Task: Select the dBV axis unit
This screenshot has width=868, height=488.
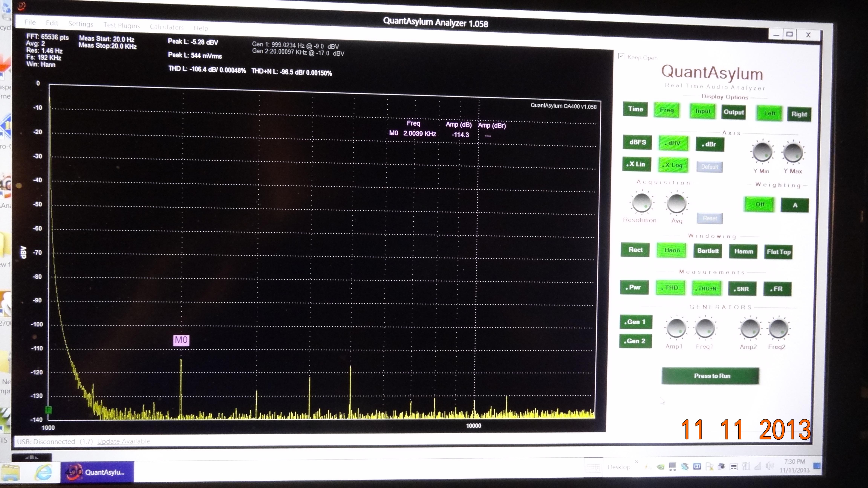Action: (x=673, y=143)
